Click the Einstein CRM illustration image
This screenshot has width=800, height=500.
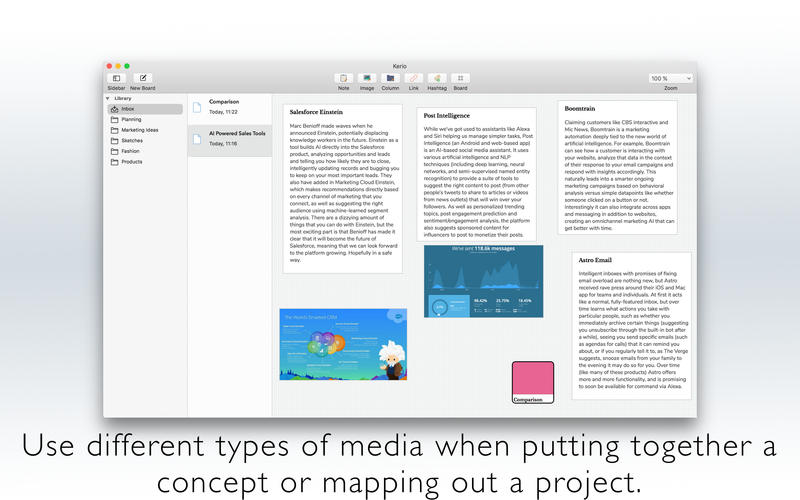click(x=343, y=344)
